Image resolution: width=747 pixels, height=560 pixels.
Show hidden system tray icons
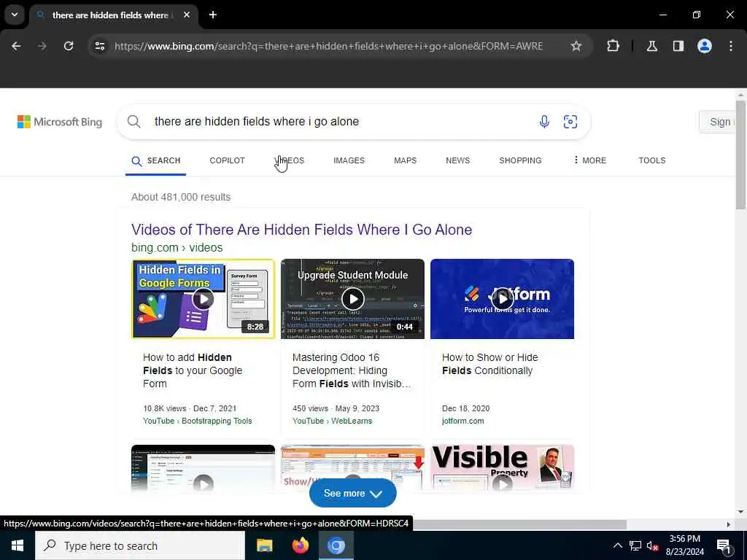click(617, 545)
